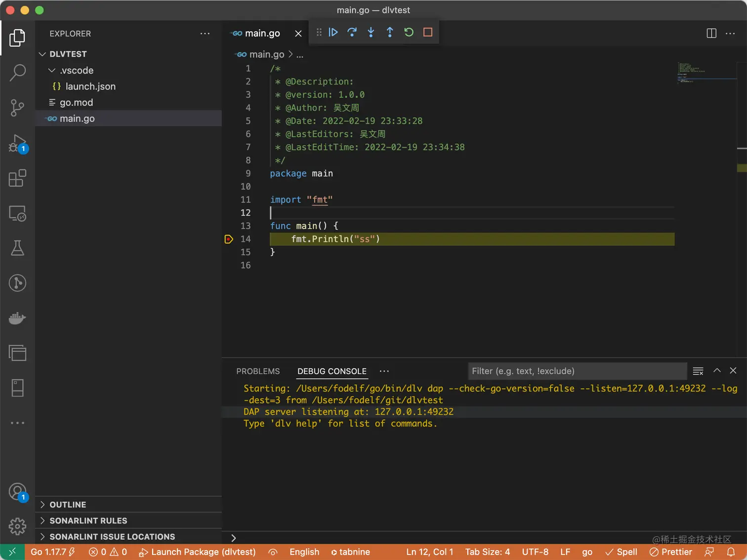The width and height of the screenshot is (747, 560).
Task: Click English language status item
Action: pos(304,552)
